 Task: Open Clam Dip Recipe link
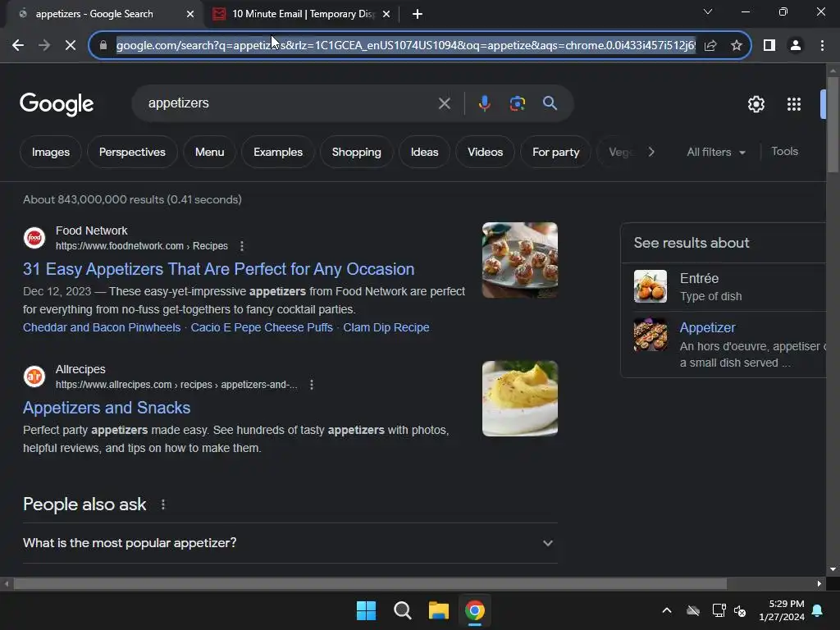coord(386,327)
